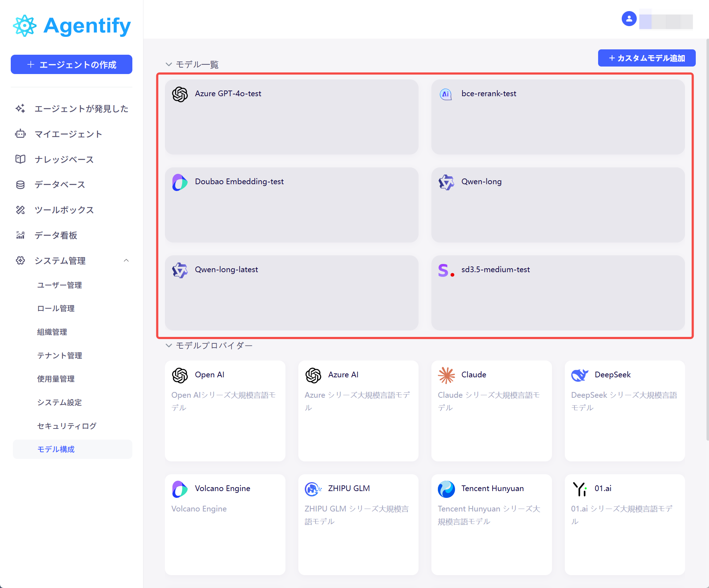Click the user avatar icon

[629, 19]
